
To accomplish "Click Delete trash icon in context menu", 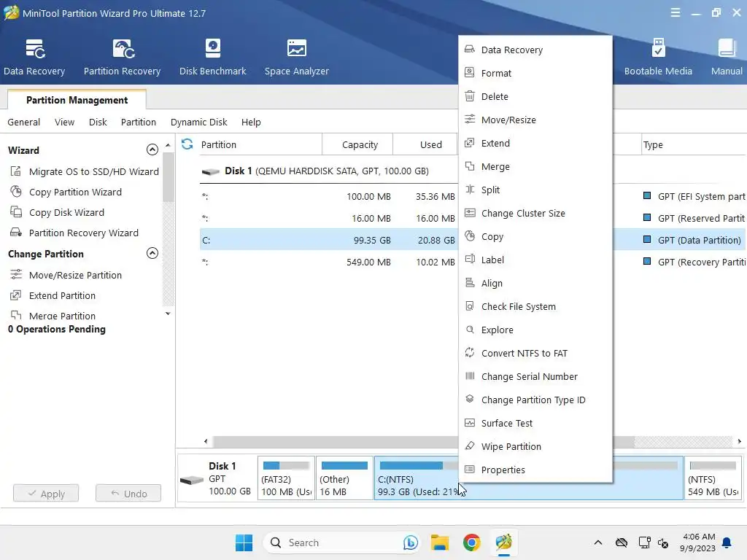I will pyautogui.click(x=470, y=96).
